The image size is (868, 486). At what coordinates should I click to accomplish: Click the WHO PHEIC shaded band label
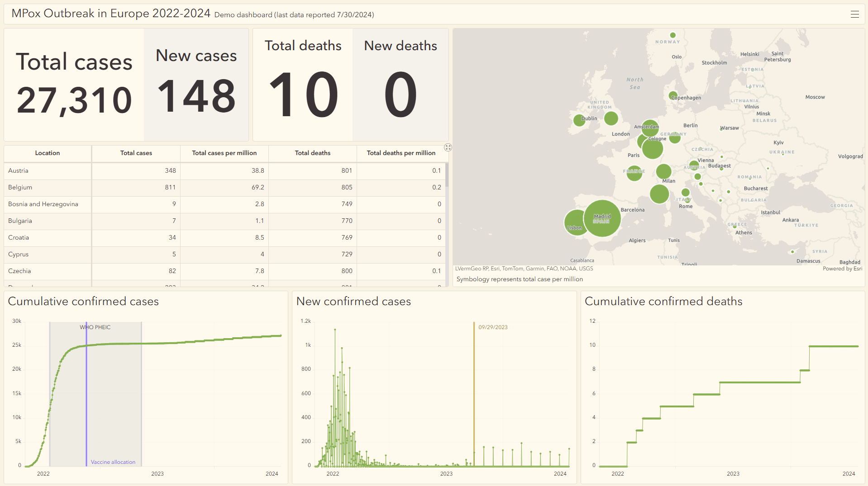pyautogui.click(x=95, y=327)
